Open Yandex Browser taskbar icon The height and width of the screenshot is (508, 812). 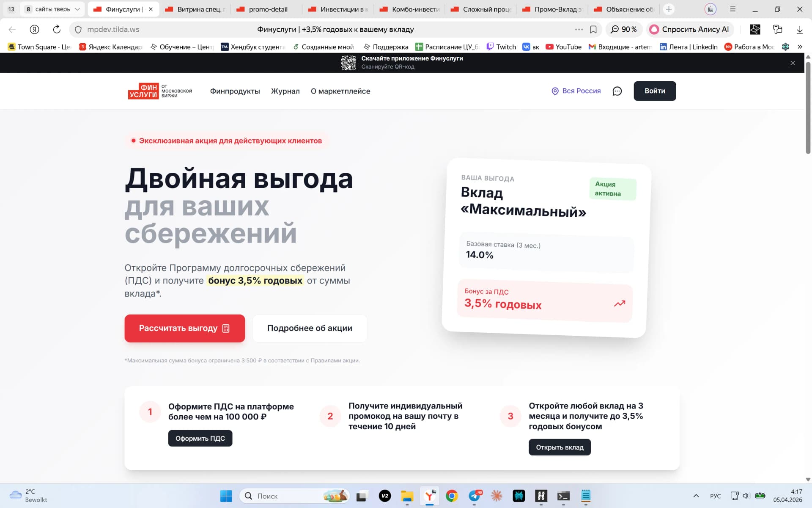pos(429,496)
